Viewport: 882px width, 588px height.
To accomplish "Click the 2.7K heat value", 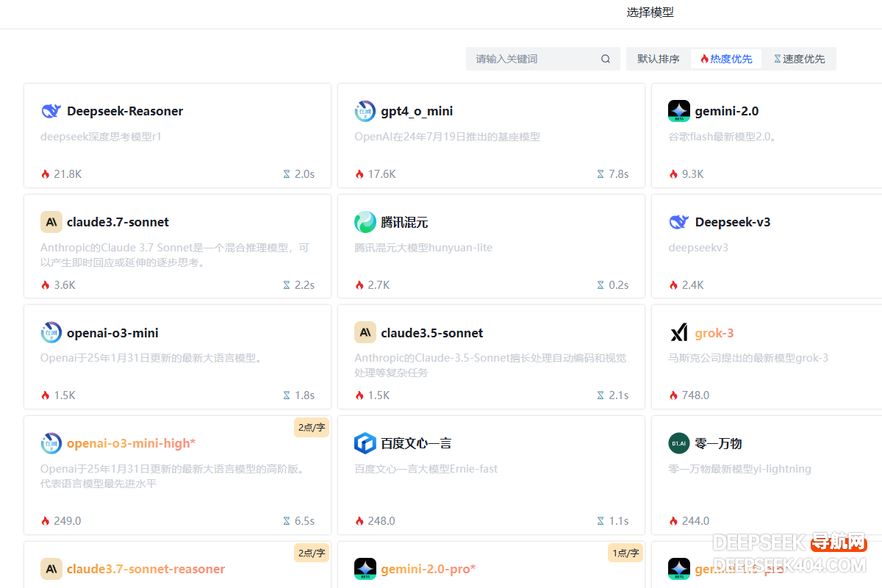I will pyautogui.click(x=379, y=285).
